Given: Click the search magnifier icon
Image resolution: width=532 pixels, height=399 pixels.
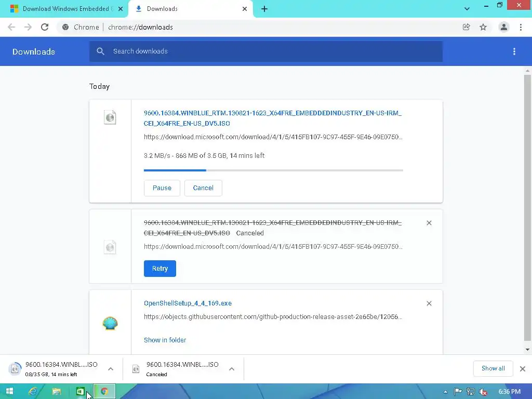Looking at the screenshot, I should pyautogui.click(x=100, y=51).
